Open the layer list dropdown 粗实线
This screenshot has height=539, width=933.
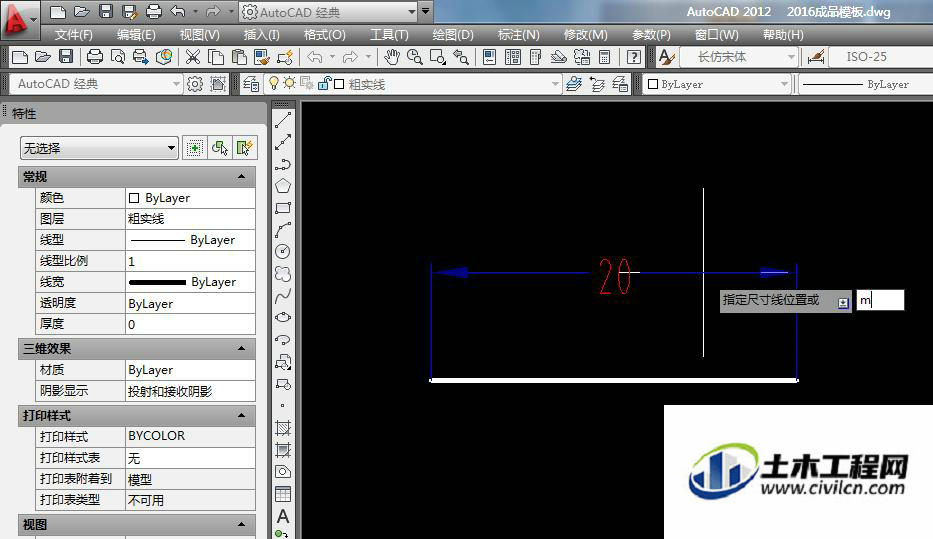click(x=555, y=84)
